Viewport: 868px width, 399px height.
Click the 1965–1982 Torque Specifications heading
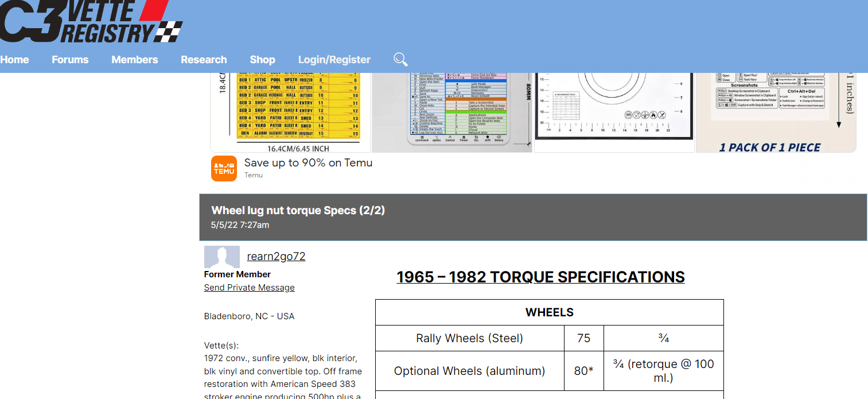[x=540, y=277]
